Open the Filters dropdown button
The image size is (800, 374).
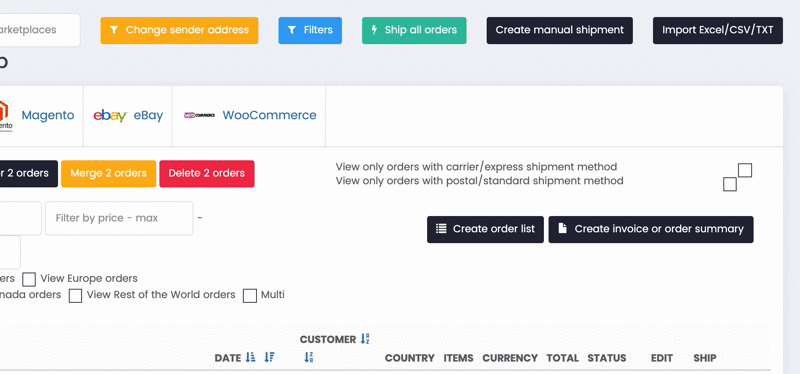coord(310,30)
